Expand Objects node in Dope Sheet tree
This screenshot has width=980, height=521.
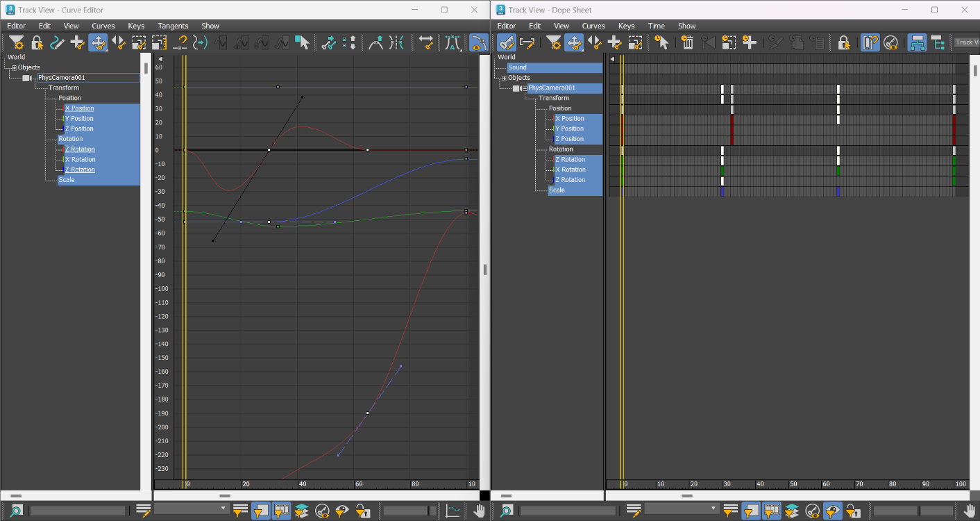[x=504, y=78]
